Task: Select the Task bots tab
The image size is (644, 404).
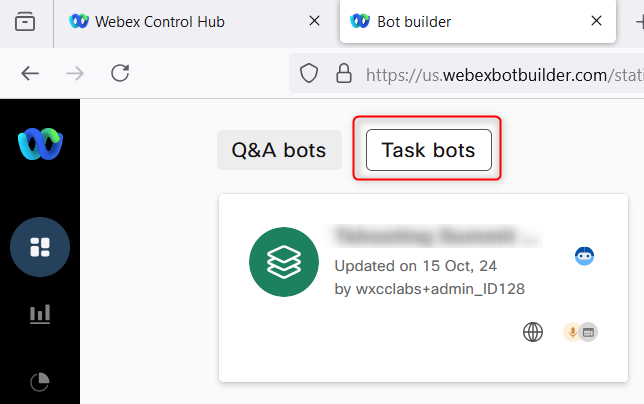Action: pyautogui.click(x=428, y=151)
